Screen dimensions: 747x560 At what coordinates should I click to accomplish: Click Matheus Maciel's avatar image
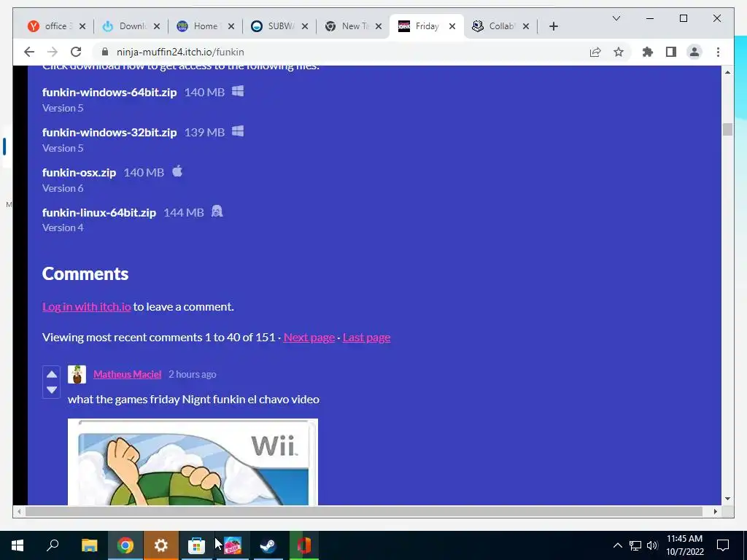pos(77,374)
